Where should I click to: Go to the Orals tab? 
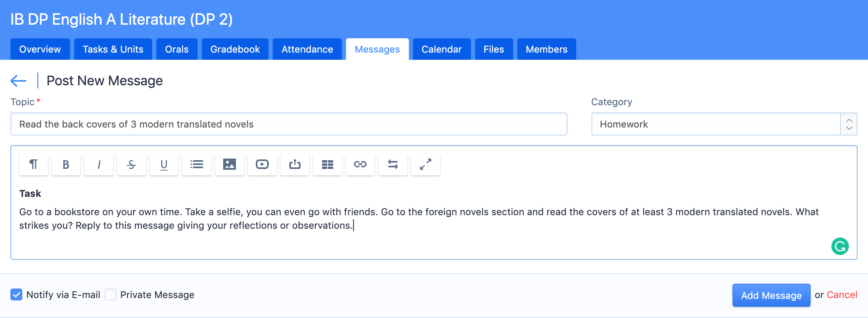[177, 49]
